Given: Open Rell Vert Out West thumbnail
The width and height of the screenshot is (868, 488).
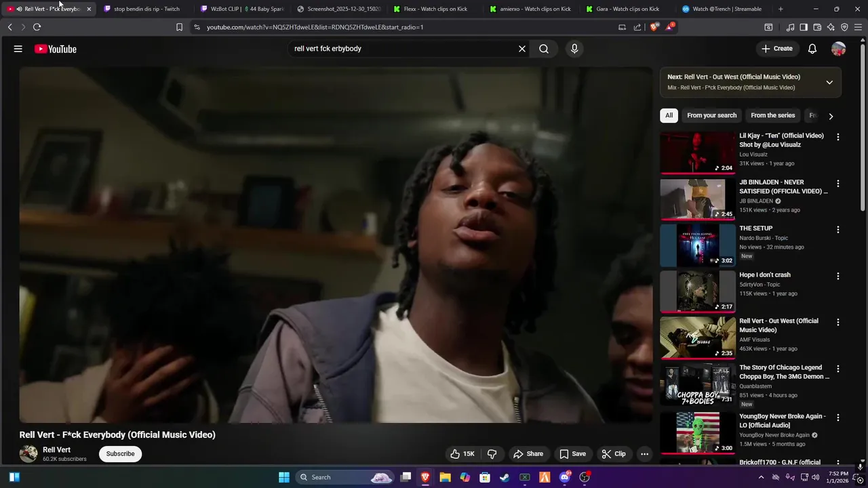Looking at the screenshot, I should tap(698, 338).
